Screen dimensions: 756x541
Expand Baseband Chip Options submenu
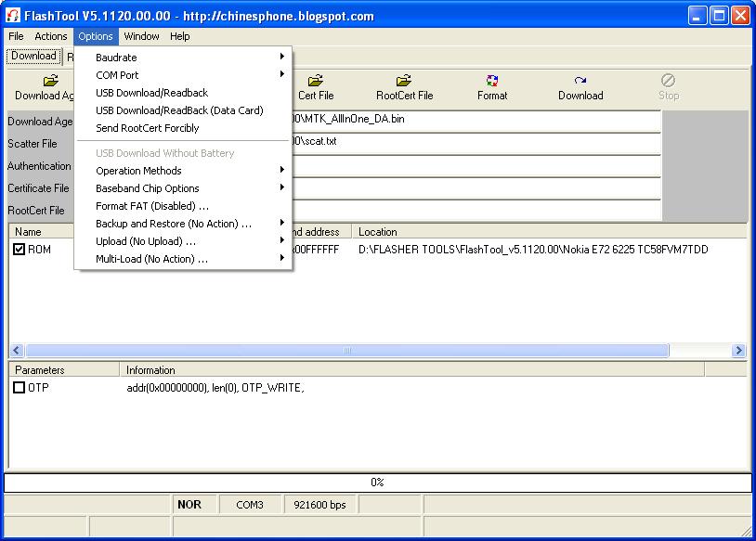(183, 188)
